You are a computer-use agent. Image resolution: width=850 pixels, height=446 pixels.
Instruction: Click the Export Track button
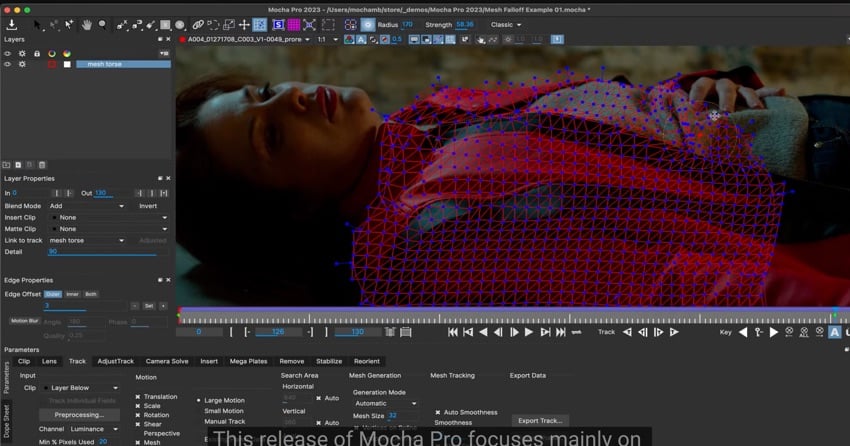(541, 421)
